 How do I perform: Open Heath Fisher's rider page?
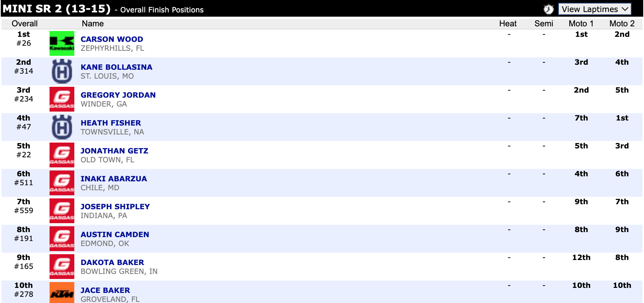coord(111,123)
